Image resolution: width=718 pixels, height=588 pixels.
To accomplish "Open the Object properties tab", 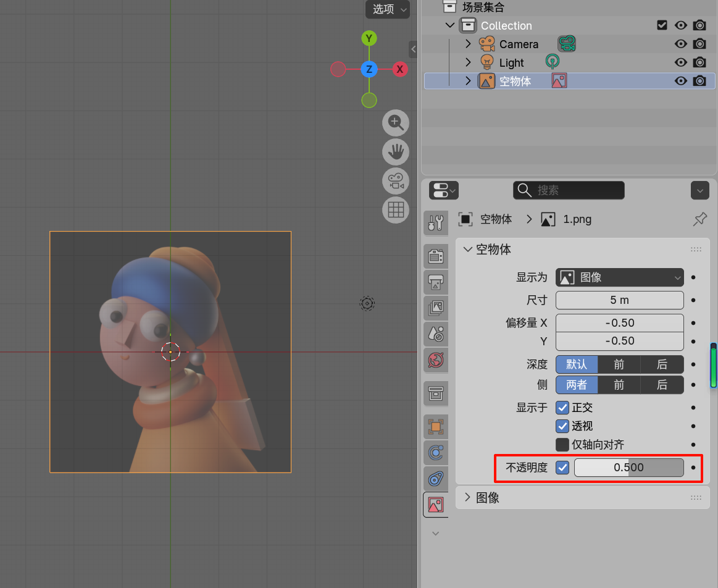I will (x=436, y=427).
